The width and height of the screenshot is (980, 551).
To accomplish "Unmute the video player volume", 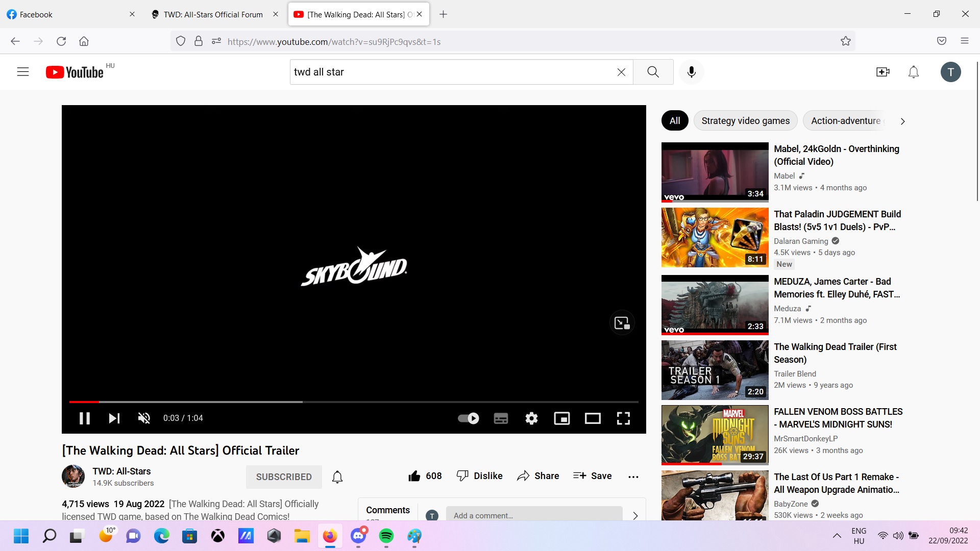I will coord(144,418).
